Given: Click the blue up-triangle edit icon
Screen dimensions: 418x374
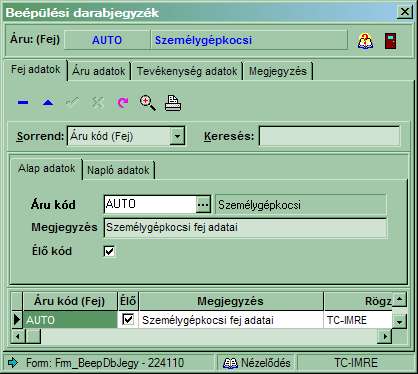Looking at the screenshot, I should (x=48, y=103).
